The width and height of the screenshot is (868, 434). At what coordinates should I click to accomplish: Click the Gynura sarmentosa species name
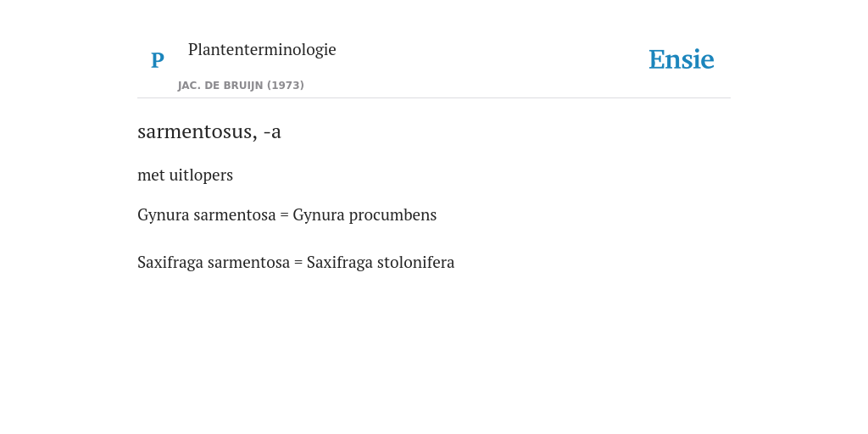coord(207,214)
